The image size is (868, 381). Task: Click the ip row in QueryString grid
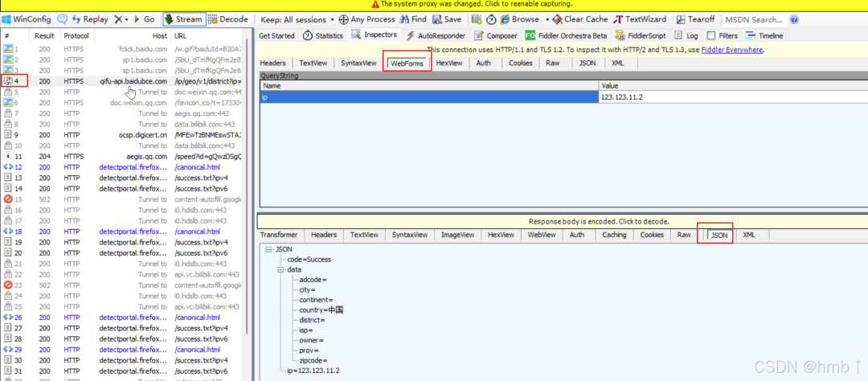[x=564, y=97]
